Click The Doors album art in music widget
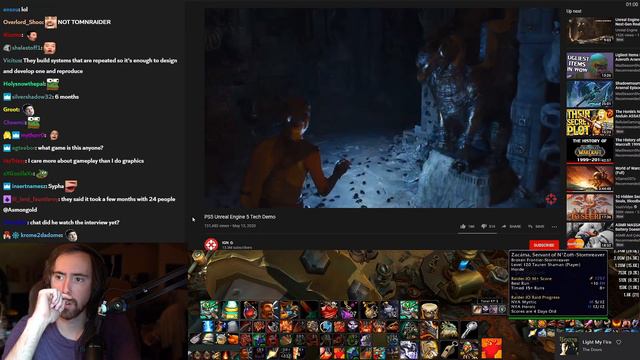The width and height of the screenshot is (640, 360). (568, 346)
